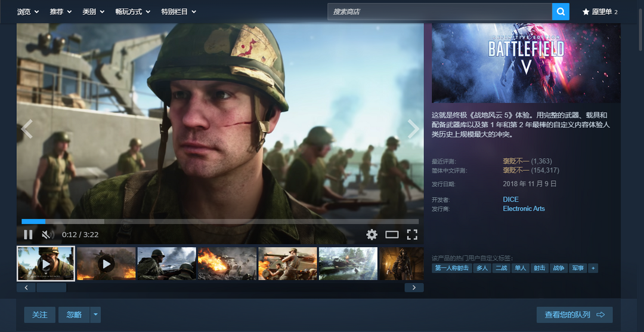
Task: Select the dark soldier screenshot thumbnail
Action: coord(401,264)
